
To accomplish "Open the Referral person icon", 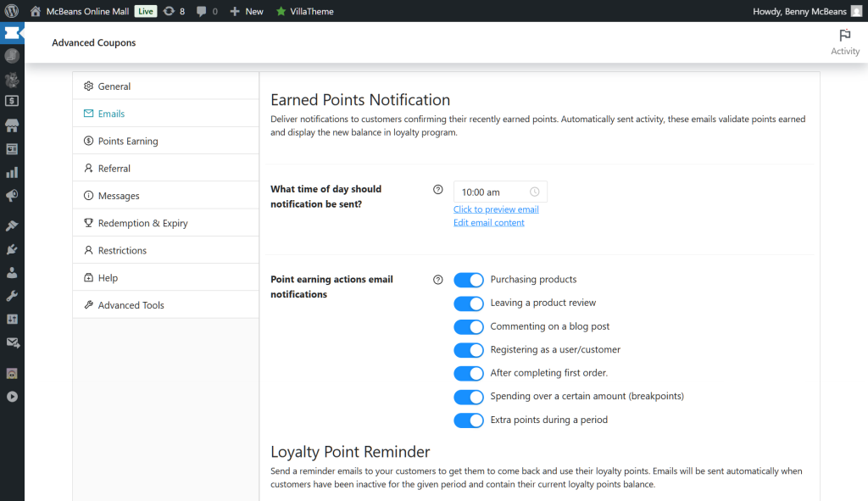I will (88, 168).
